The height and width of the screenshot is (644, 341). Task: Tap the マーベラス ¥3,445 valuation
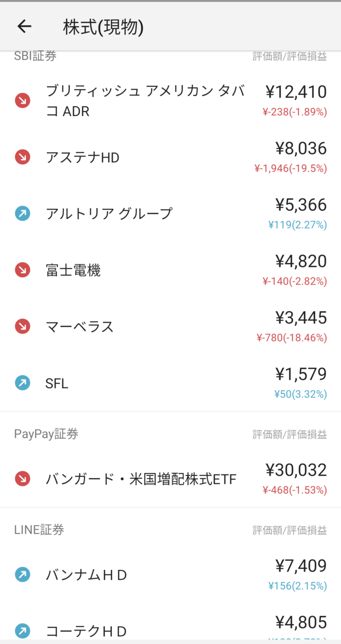click(301, 318)
